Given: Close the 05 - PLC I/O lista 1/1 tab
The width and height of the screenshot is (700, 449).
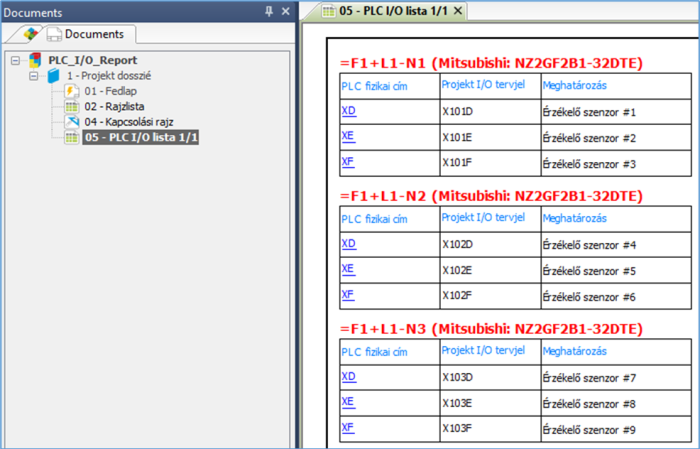Looking at the screenshot, I should click(458, 11).
